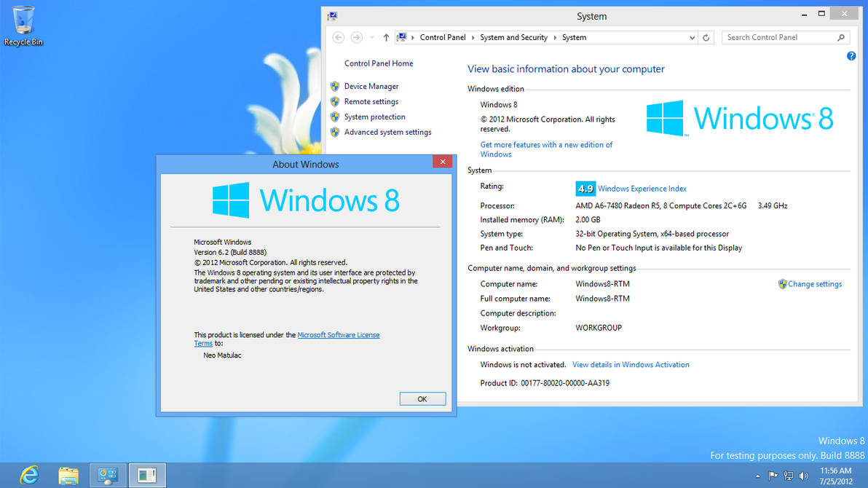Image resolution: width=868 pixels, height=488 pixels.
Task: Open the Recycle Bin desktop icon
Action: (x=23, y=25)
